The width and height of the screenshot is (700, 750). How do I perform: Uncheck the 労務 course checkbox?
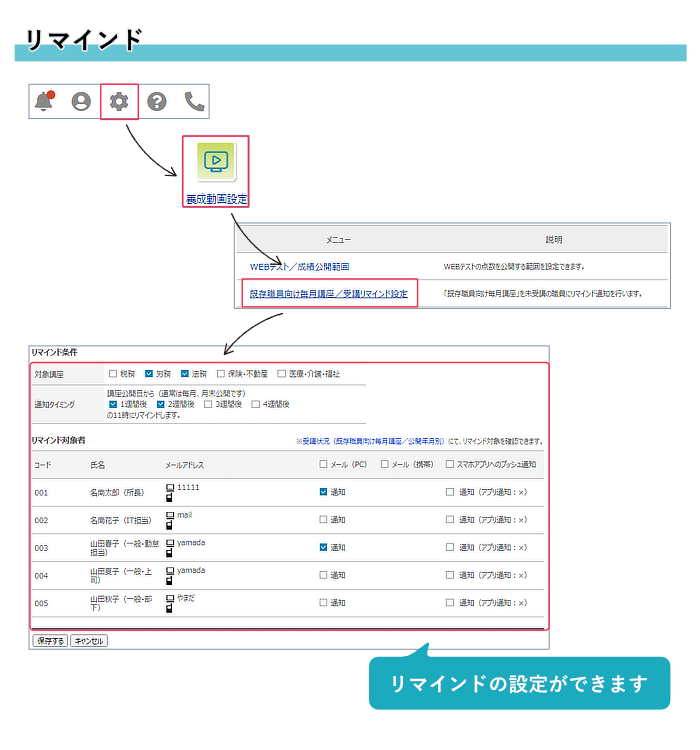coord(149,374)
